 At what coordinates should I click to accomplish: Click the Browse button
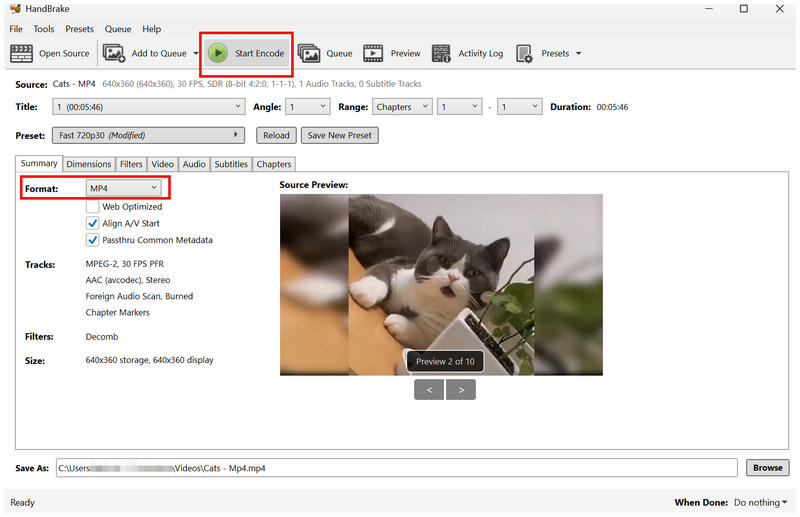(x=767, y=467)
